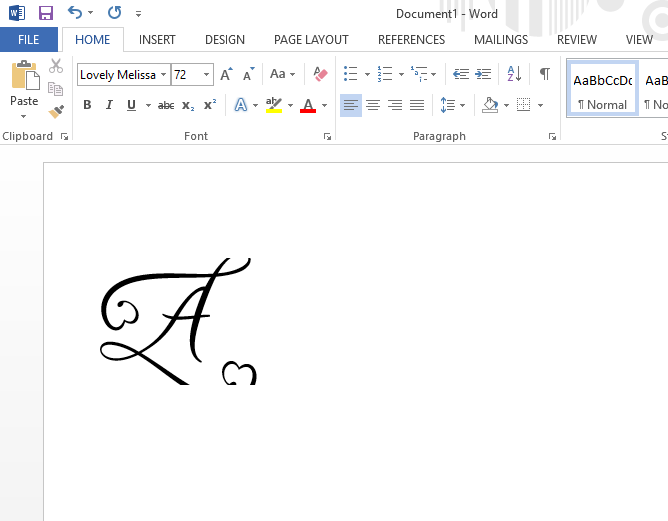Select Center paragraph alignment
Viewport: 668px width, 521px height.
click(x=373, y=105)
